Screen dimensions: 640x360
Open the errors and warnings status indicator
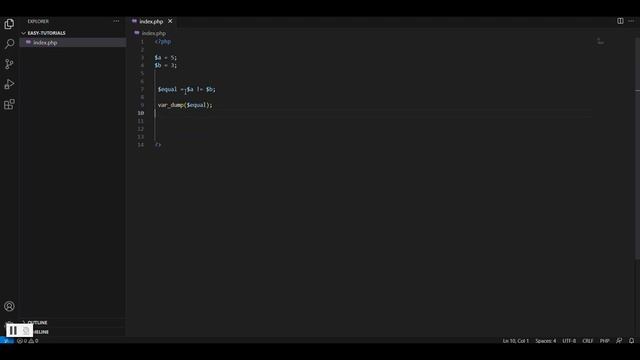(28, 341)
